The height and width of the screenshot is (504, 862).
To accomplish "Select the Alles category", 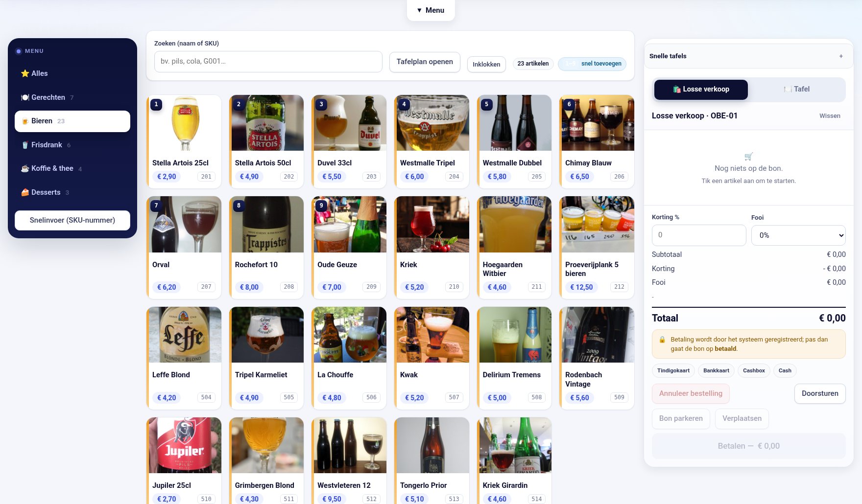I will (72, 73).
